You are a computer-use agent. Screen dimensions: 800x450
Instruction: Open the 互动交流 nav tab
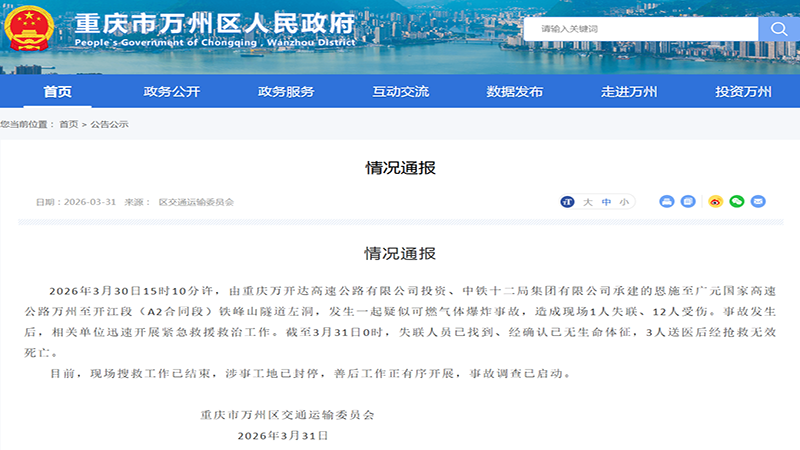(x=401, y=92)
